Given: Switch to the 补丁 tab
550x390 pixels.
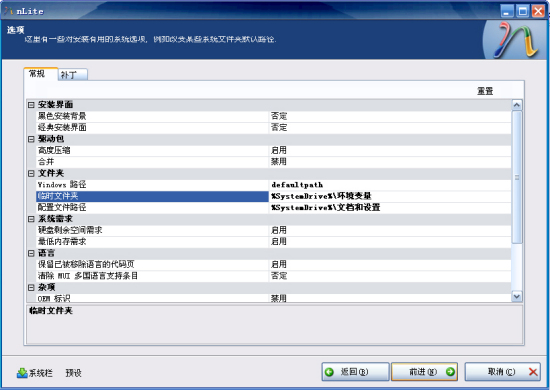Looking at the screenshot, I should (x=73, y=75).
